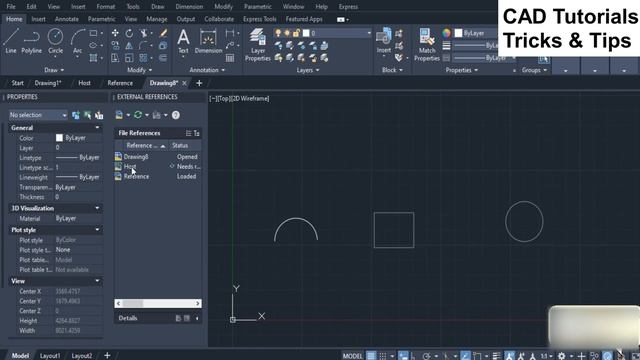Collapse the Plot style section
640x360 pixels.
pyautogui.click(x=97, y=230)
